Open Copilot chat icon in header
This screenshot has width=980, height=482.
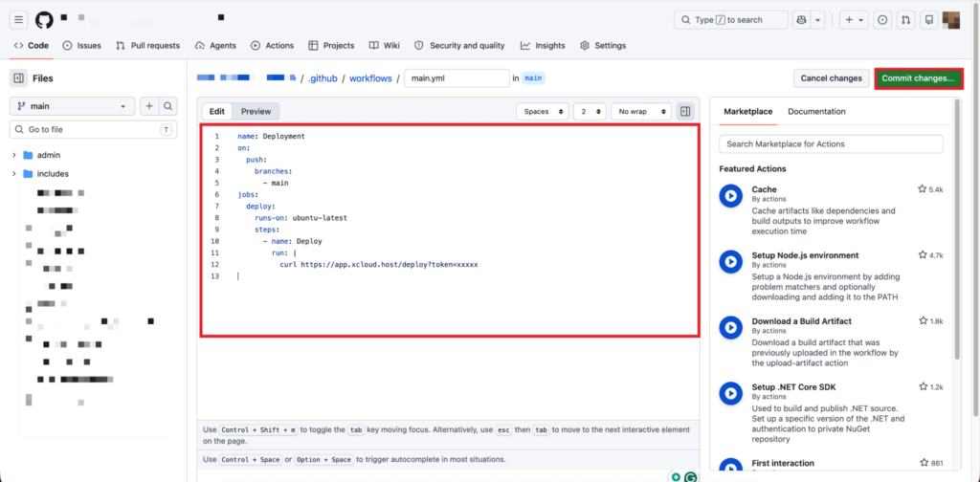(802, 19)
